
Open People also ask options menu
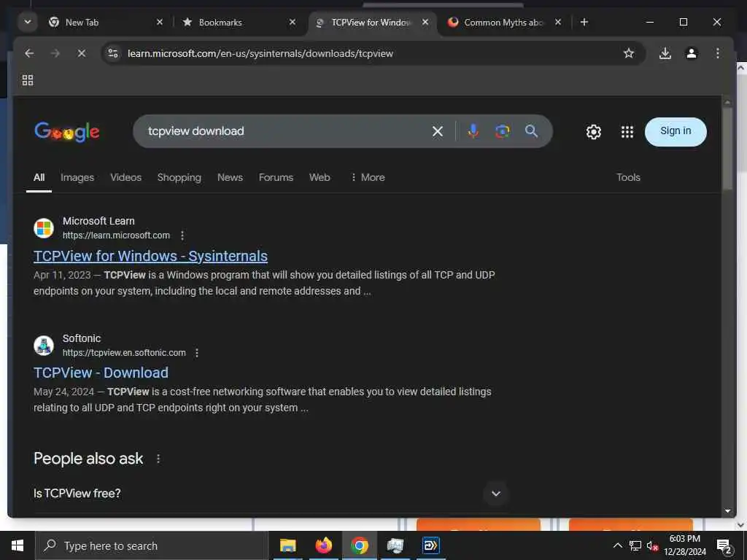tap(158, 459)
